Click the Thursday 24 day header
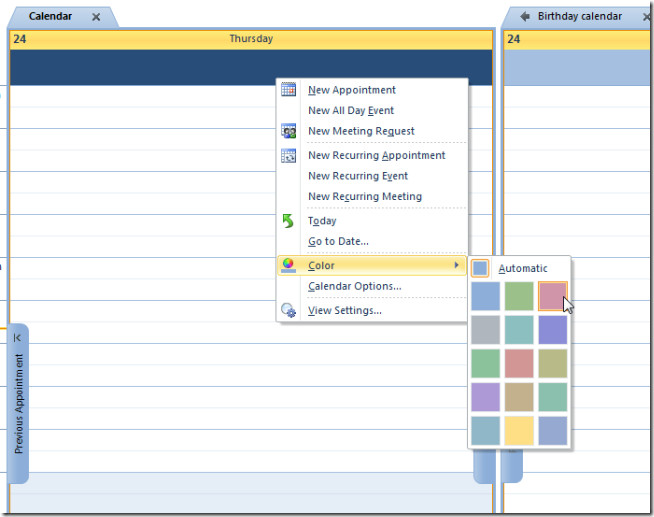 pyautogui.click(x=251, y=39)
